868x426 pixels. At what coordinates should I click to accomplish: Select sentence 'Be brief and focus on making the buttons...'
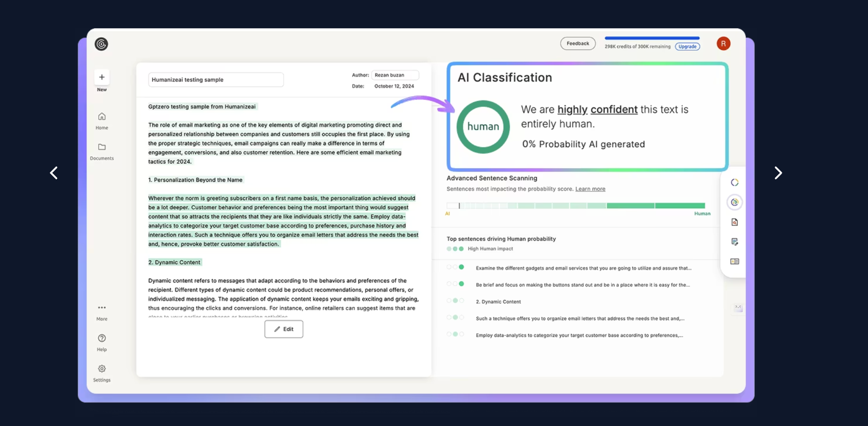pyautogui.click(x=583, y=285)
